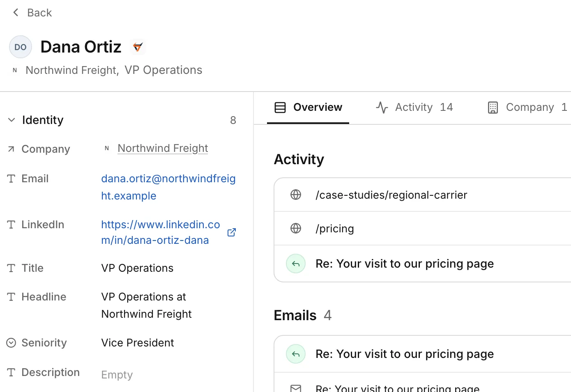Click the Seniority field dropdown icon
The height and width of the screenshot is (392, 571).
(x=11, y=343)
